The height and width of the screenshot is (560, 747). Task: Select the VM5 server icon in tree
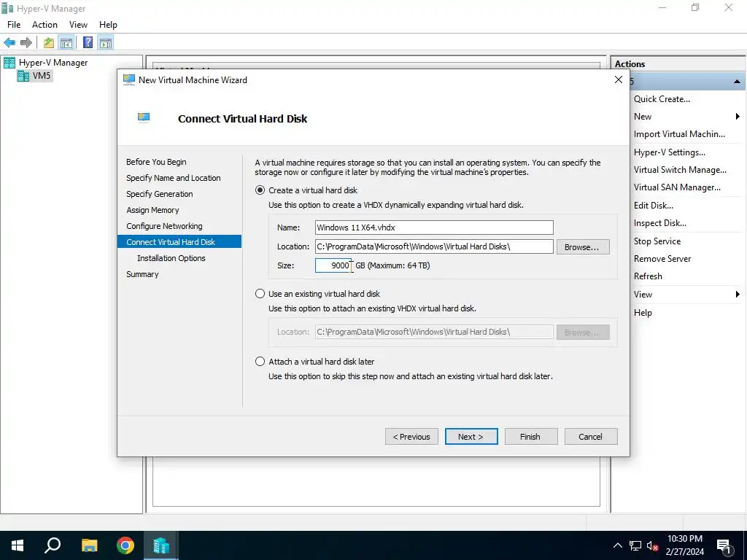23,76
